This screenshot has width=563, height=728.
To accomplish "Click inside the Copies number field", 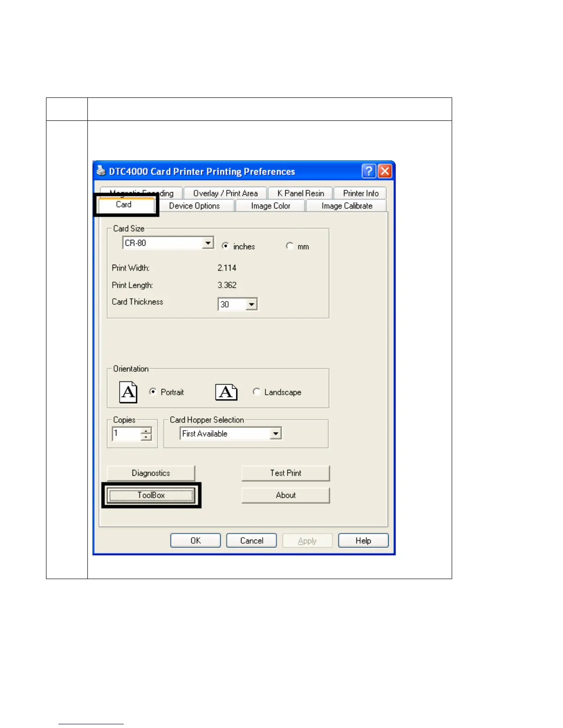I will pos(126,434).
